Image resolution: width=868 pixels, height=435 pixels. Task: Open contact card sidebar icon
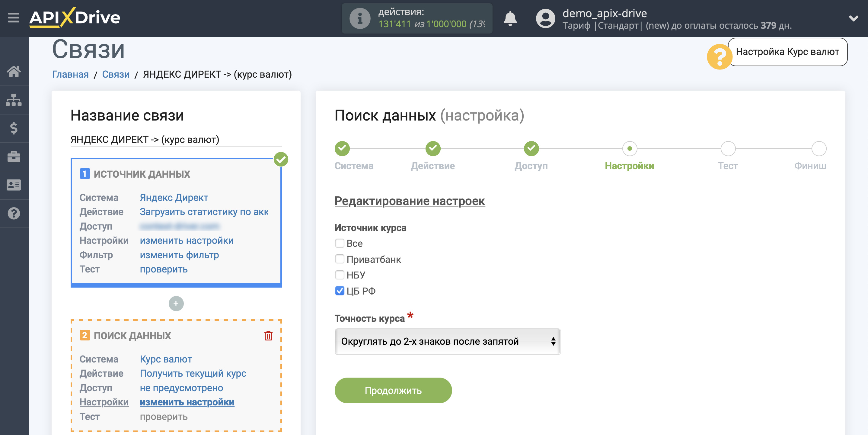(14, 185)
